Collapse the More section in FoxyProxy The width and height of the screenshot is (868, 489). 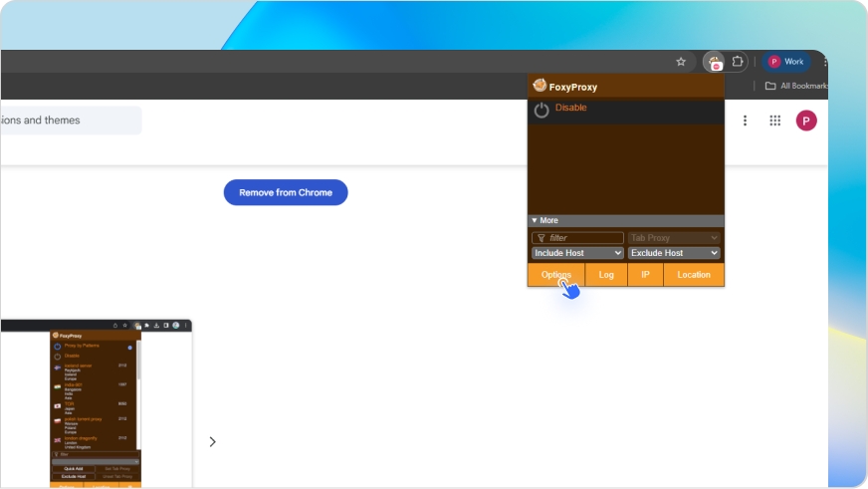click(x=544, y=220)
